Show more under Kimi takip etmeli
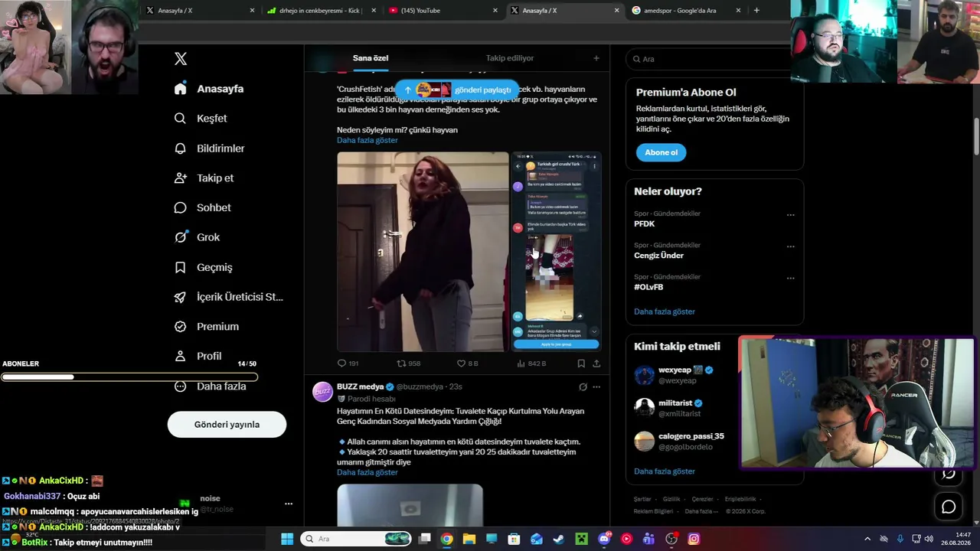This screenshot has height=551, width=980. [x=665, y=471]
